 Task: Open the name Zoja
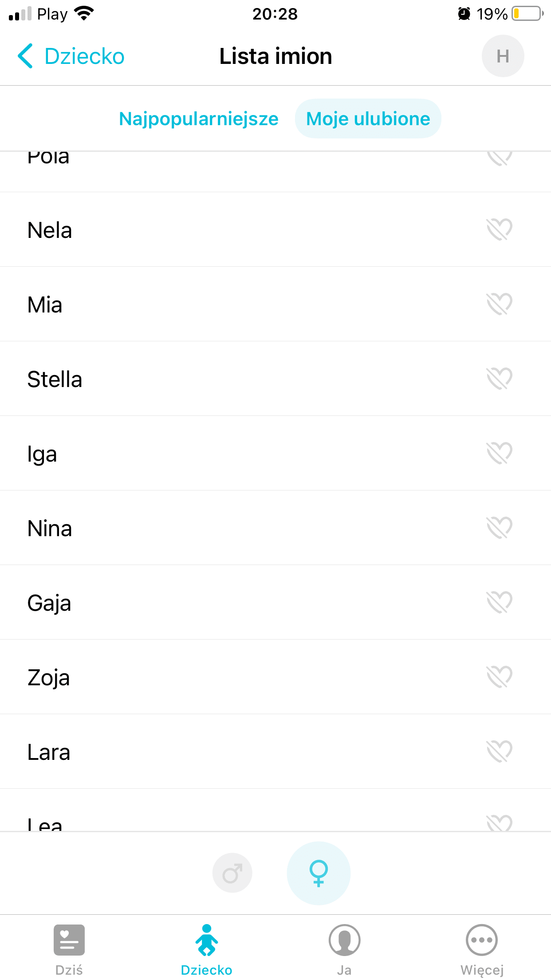(x=49, y=678)
